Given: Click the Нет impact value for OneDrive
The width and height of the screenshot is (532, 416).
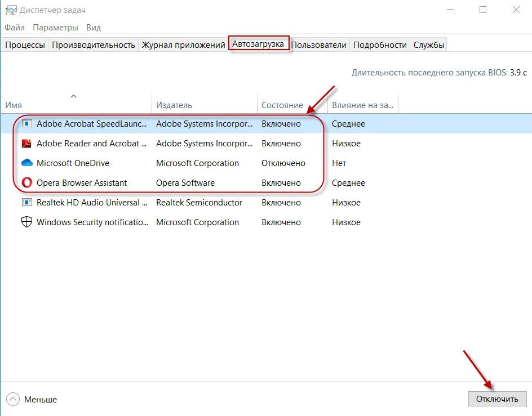Looking at the screenshot, I should pyautogui.click(x=339, y=163).
